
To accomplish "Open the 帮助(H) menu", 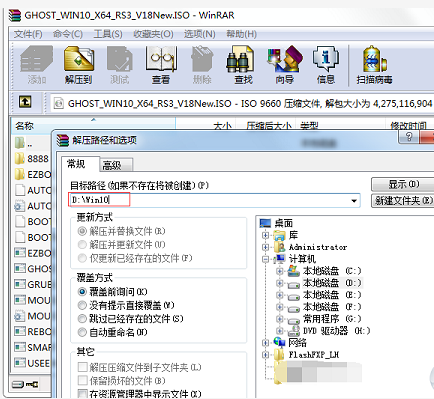I will tap(242, 34).
